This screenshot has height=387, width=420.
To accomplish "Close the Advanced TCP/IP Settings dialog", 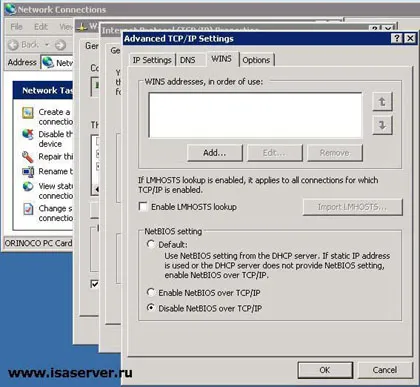I will click(x=410, y=38).
